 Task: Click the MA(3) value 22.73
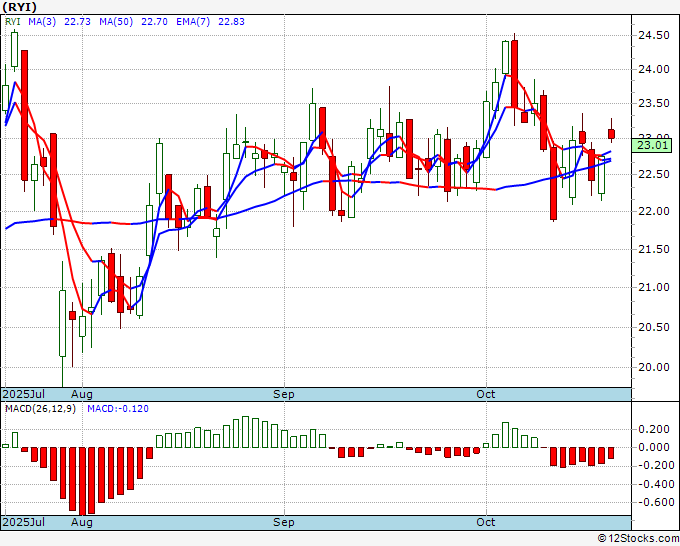click(77, 22)
